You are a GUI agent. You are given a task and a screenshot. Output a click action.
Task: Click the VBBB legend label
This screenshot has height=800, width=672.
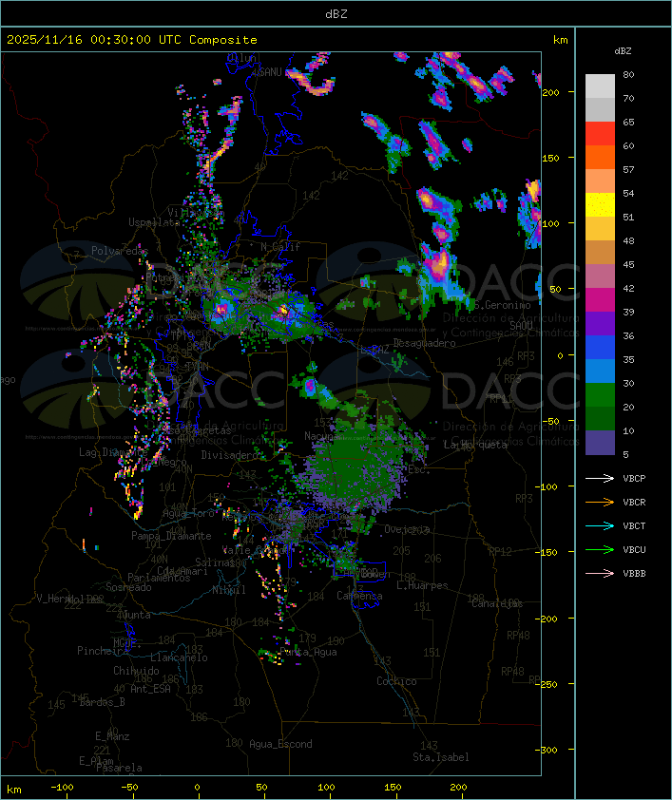(634, 574)
